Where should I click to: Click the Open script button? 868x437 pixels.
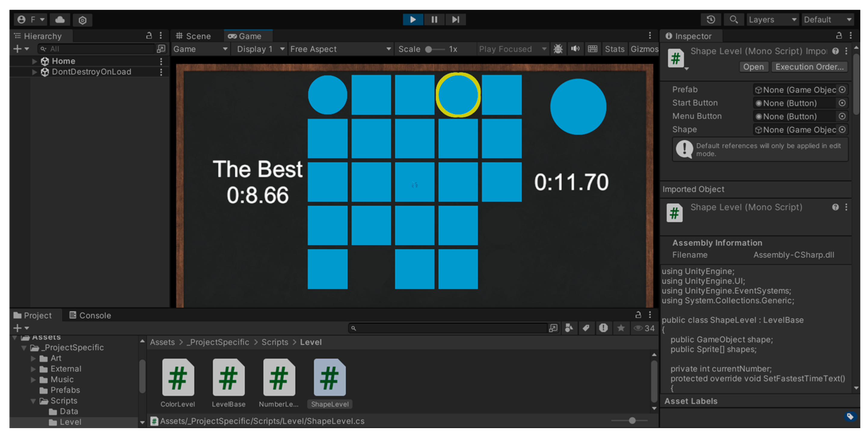[753, 67]
